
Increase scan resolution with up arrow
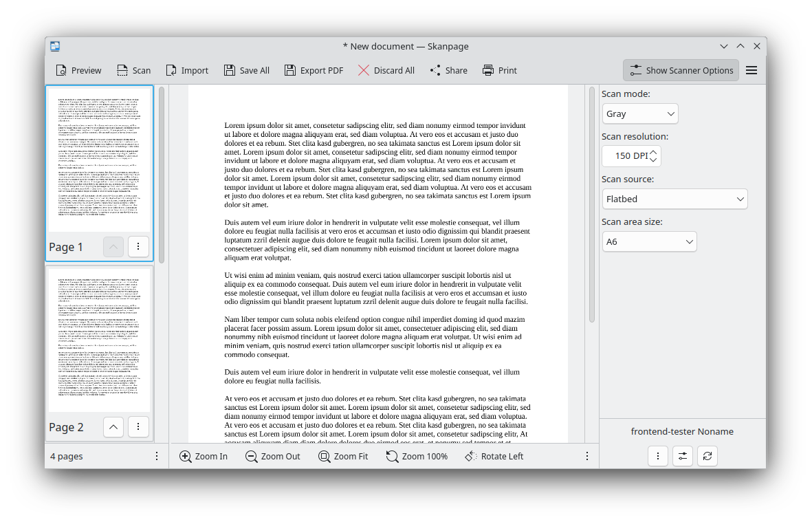653,151
